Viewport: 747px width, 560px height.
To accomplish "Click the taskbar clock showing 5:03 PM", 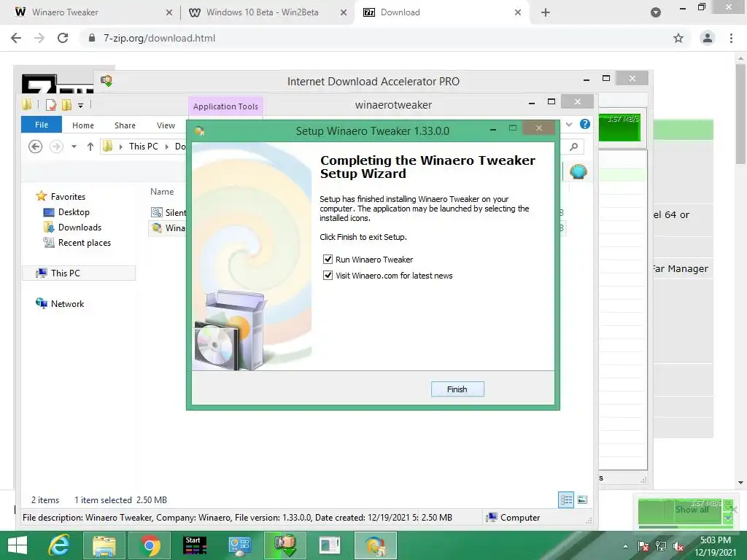I will point(715,540).
